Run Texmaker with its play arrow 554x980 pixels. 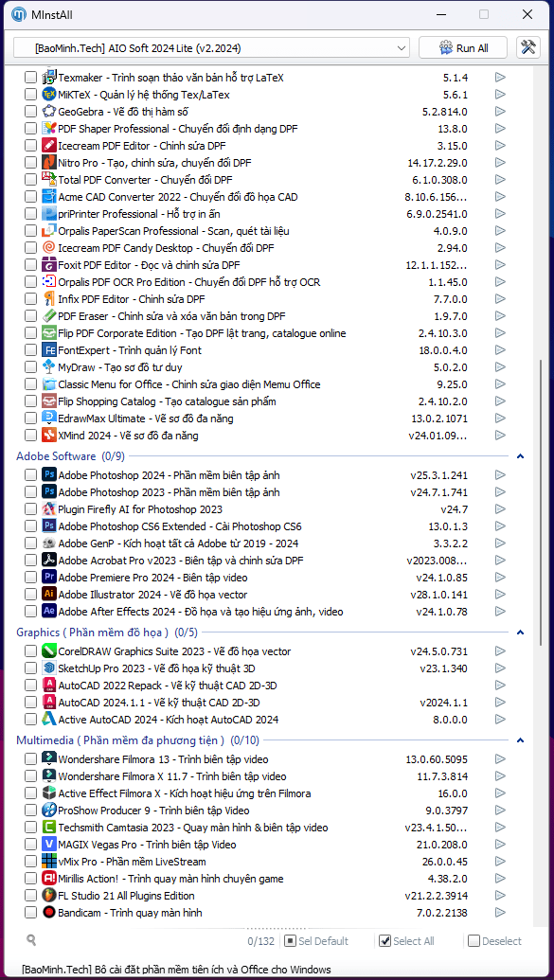(500, 78)
